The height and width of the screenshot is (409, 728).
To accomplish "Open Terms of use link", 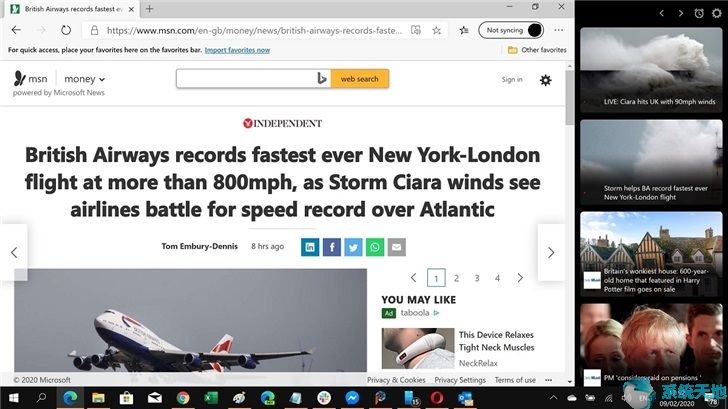I will pos(515,380).
